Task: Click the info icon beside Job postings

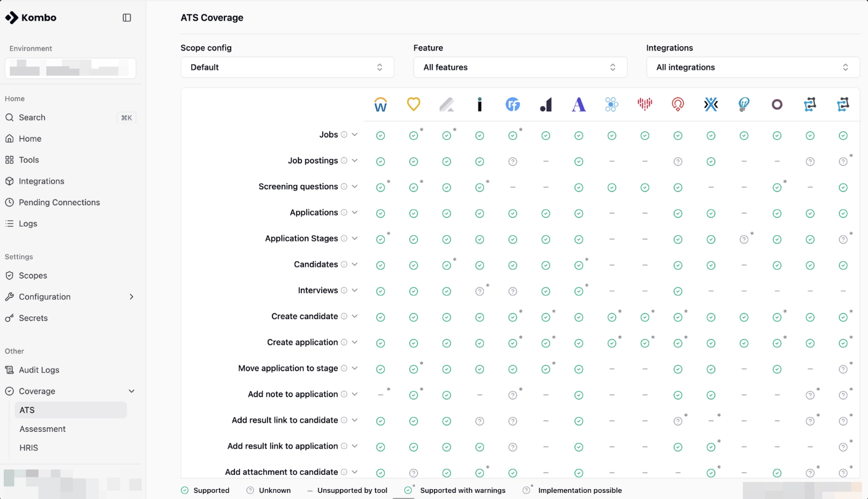Action: click(x=344, y=161)
